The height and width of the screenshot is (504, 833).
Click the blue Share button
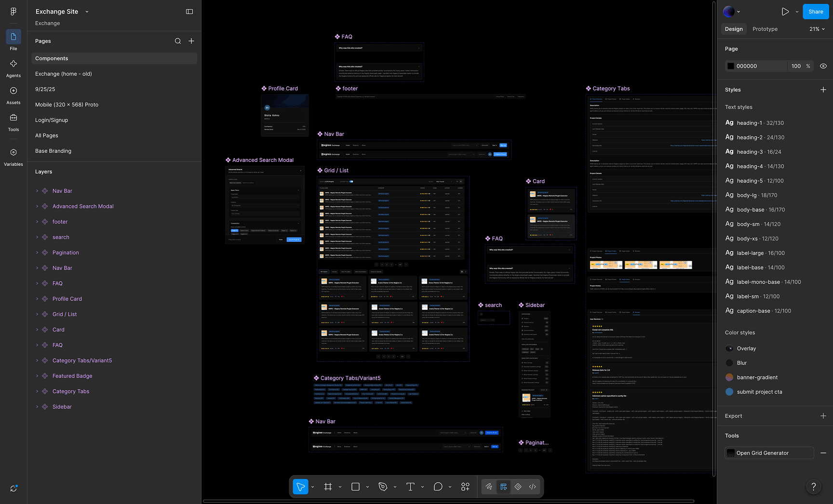(816, 12)
